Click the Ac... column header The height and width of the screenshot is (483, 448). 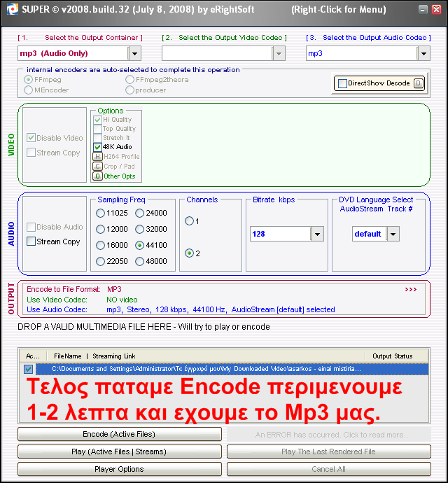coord(33,356)
